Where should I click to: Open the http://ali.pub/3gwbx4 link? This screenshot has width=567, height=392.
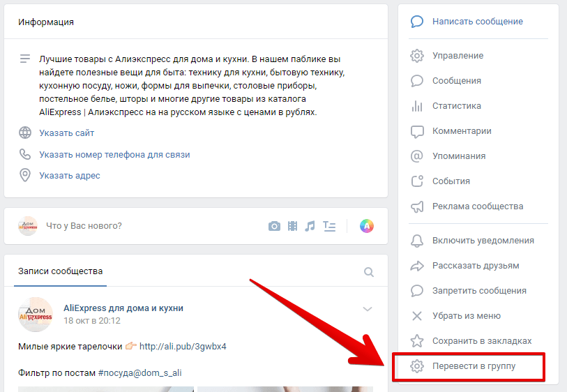click(x=183, y=347)
